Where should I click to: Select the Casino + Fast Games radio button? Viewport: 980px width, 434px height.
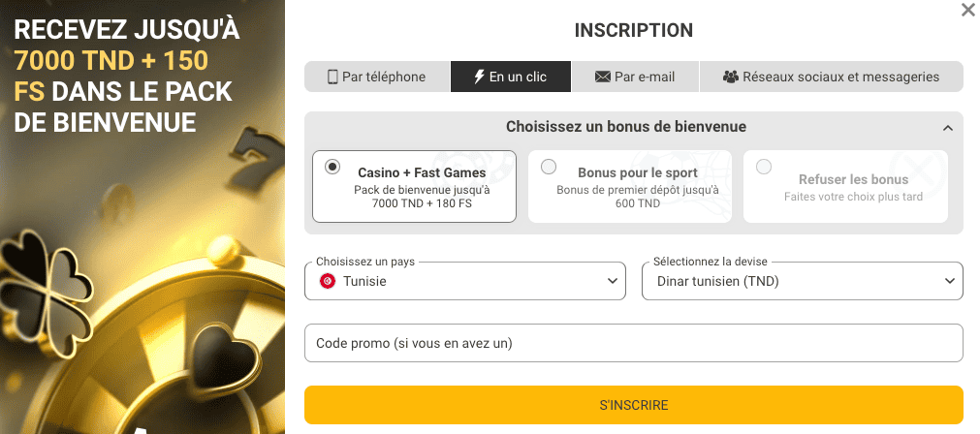point(332,167)
